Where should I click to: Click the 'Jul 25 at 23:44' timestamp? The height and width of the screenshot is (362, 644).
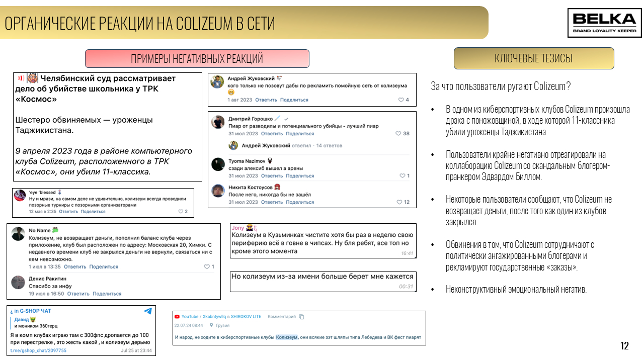click(136, 350)
